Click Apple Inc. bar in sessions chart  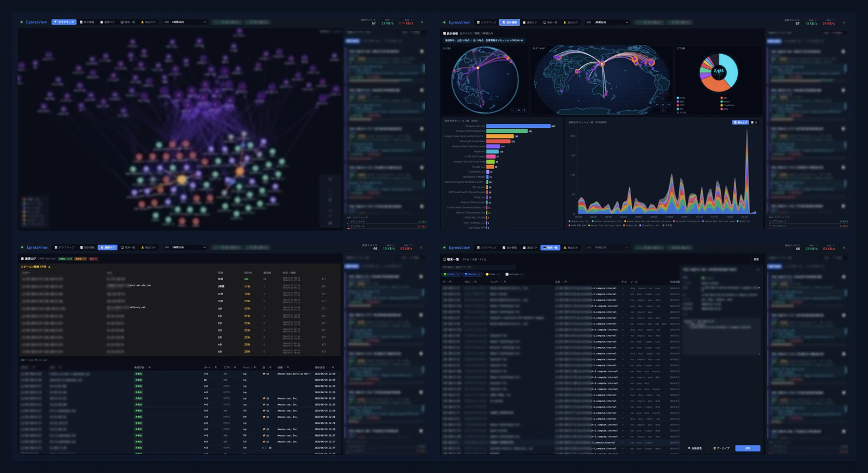pos(493,151)
